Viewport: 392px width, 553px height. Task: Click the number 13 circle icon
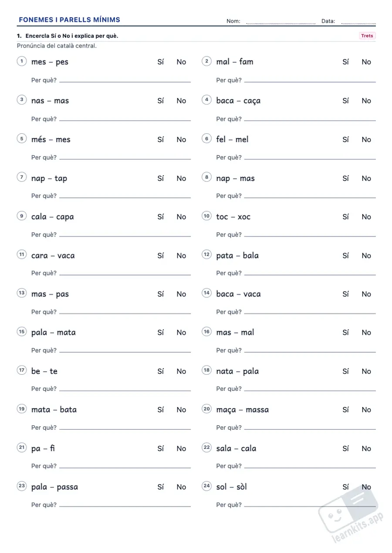(x=21, y=293)
